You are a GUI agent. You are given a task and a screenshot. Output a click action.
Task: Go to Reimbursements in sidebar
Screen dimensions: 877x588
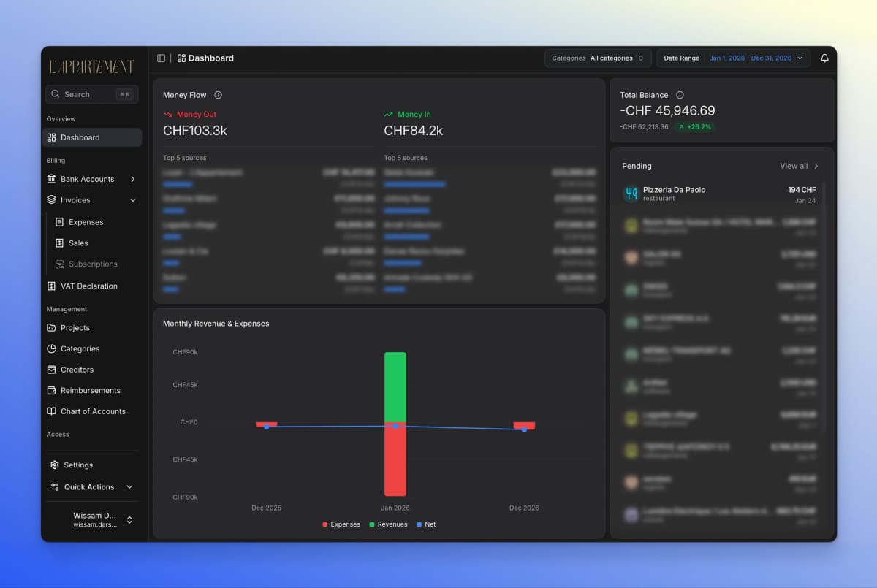pos(90,391)
